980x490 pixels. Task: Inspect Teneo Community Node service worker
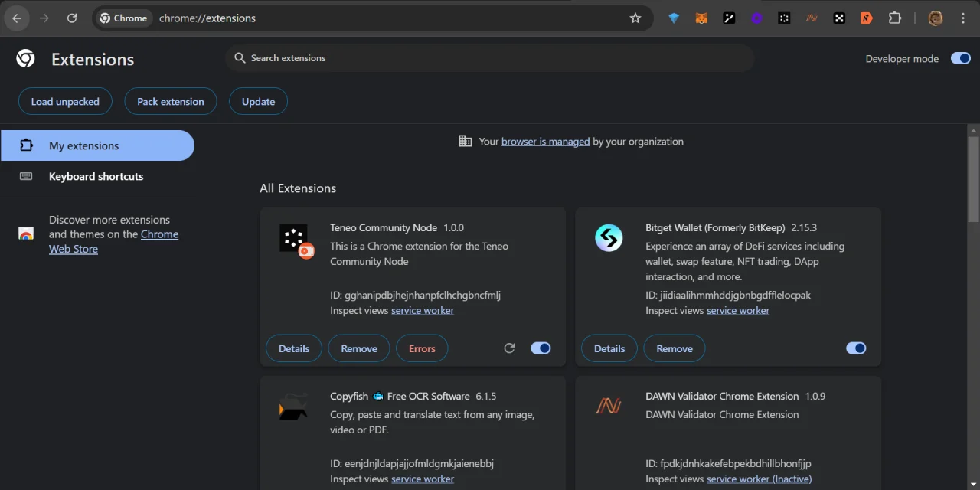[423, 310]
